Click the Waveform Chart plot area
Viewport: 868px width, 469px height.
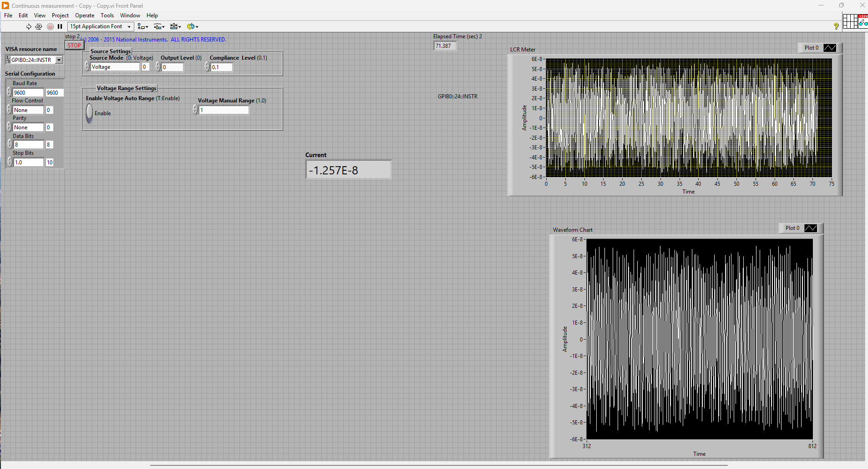pyautogui.click(x=700, y=339)
